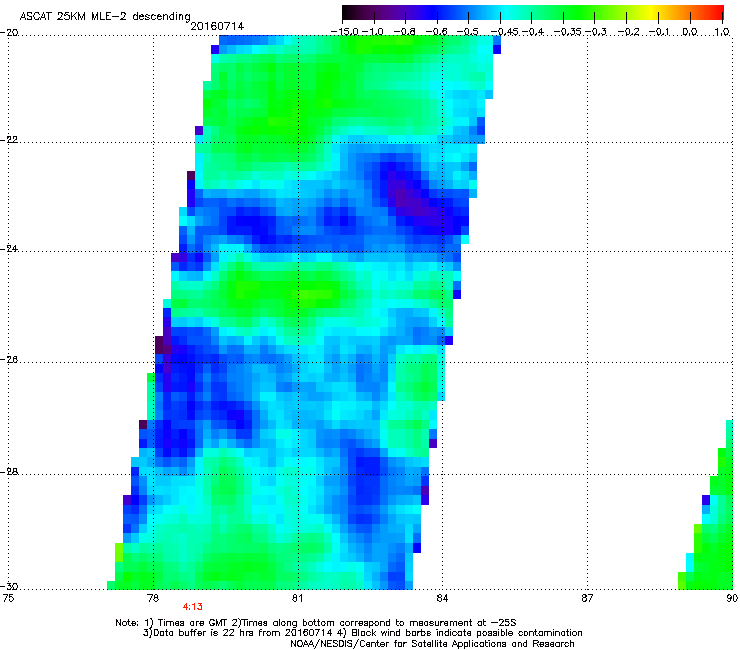Click the '-0.2' color scale label
The height and width of the screenshot is (650, 740).
click(627, 32)
